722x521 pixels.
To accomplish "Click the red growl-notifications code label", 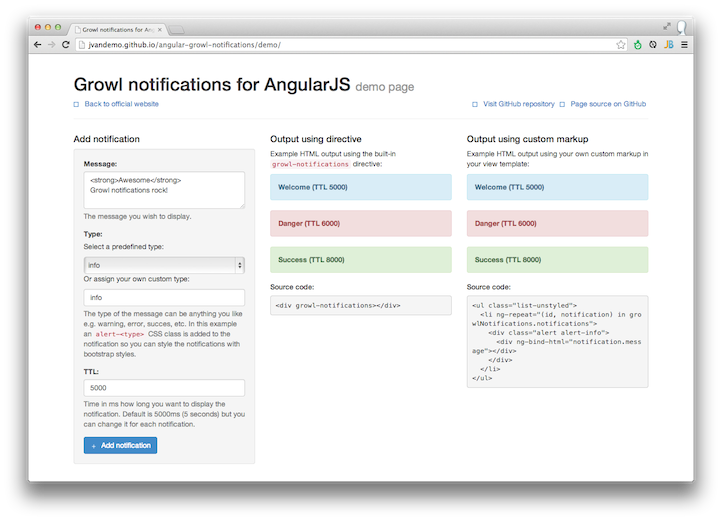I will pyautogui.click(x=310, y=164).
